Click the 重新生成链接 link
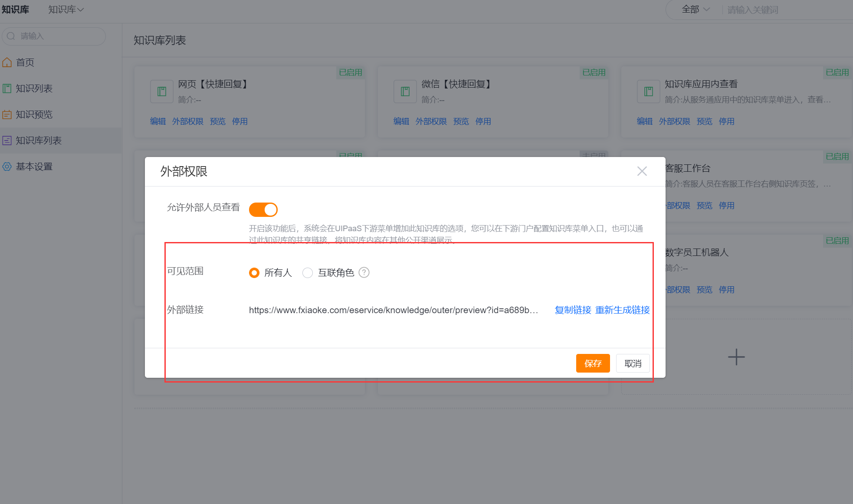The image size is (853, 504). point(622,310)
